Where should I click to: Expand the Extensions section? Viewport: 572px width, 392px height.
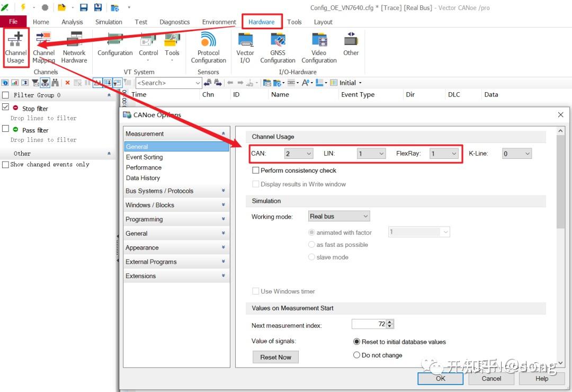(x=176, y=276)
